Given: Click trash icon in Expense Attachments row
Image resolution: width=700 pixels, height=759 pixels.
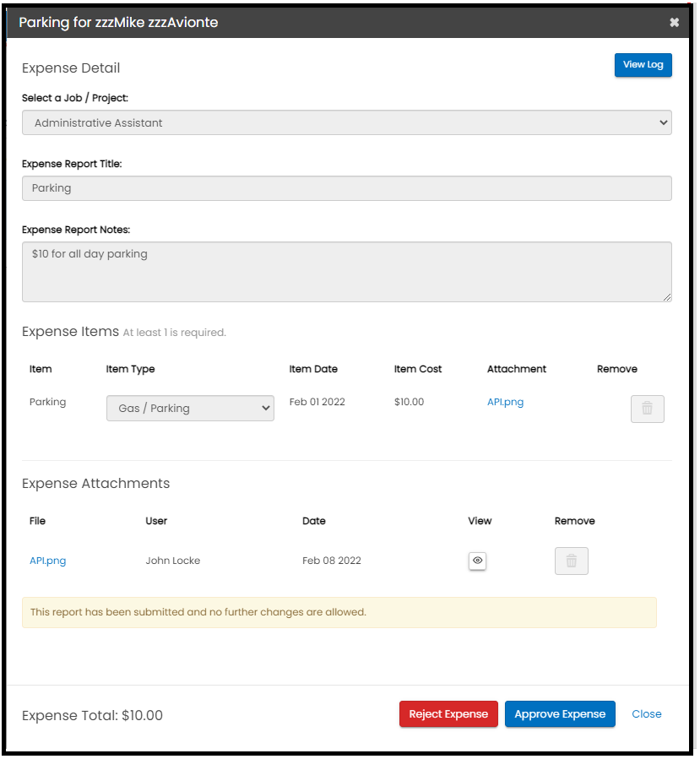Looking at the screenshot, I should click(572, 561).
